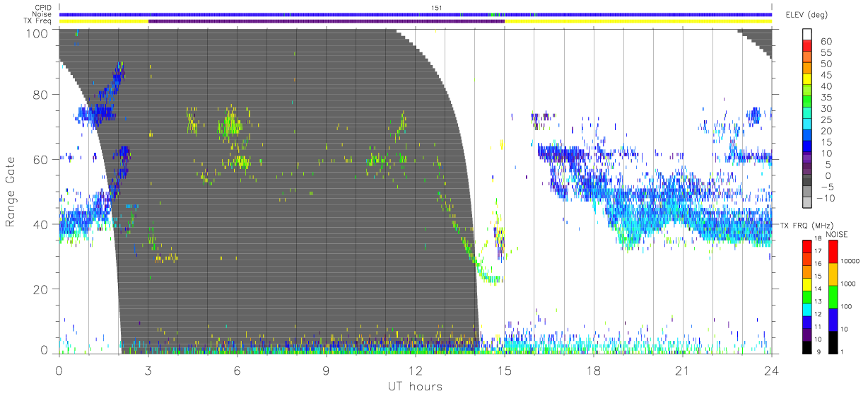
Task: Click the green 30–35 swatch on the ELEV colorbar
Action: click(x=807, y=103)
